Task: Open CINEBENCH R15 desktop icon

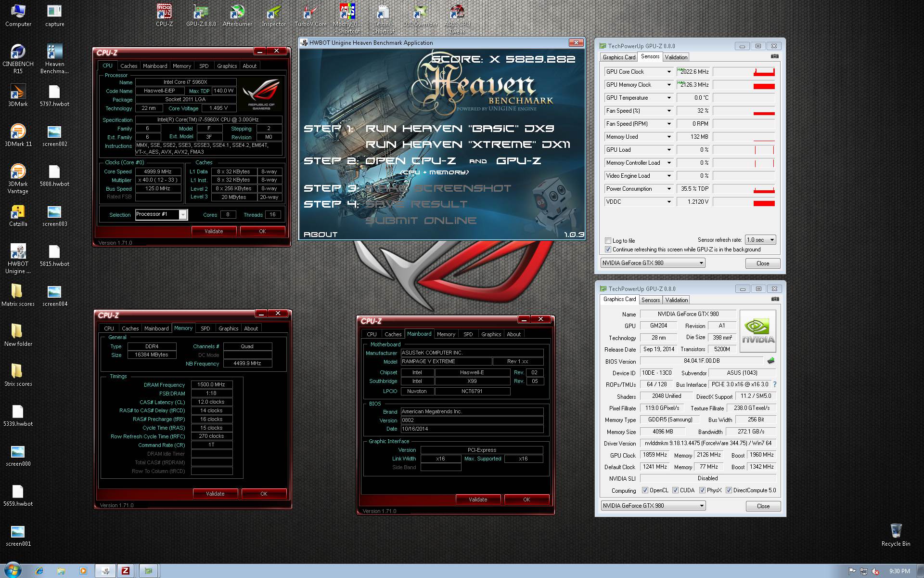Action: 18,59
